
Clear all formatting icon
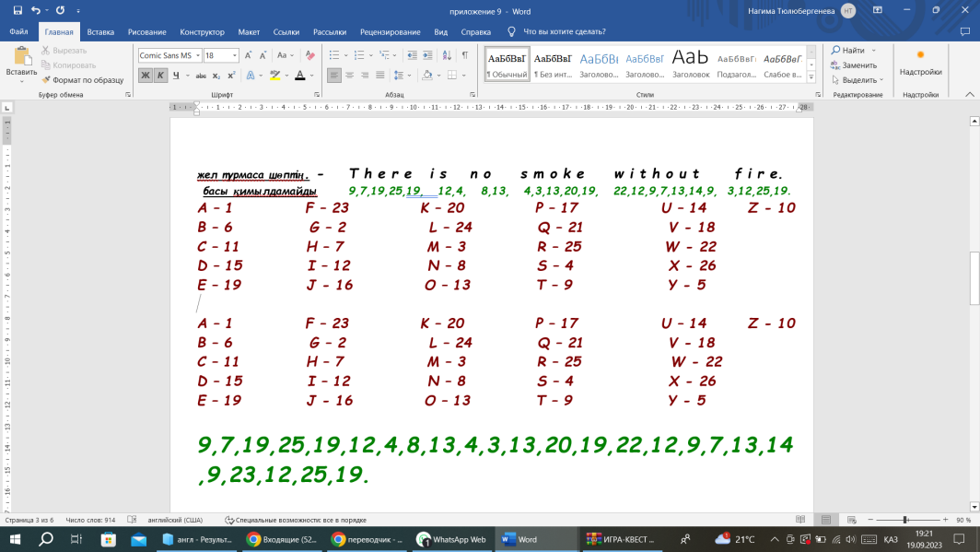coord(310,55)
